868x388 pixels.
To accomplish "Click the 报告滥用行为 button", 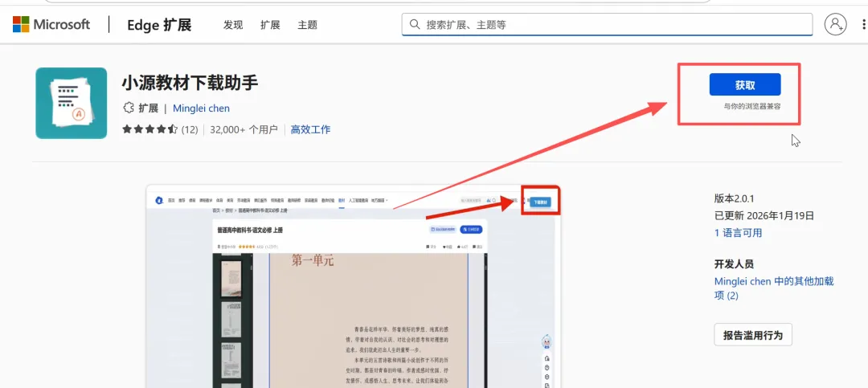I will (753, 335).
